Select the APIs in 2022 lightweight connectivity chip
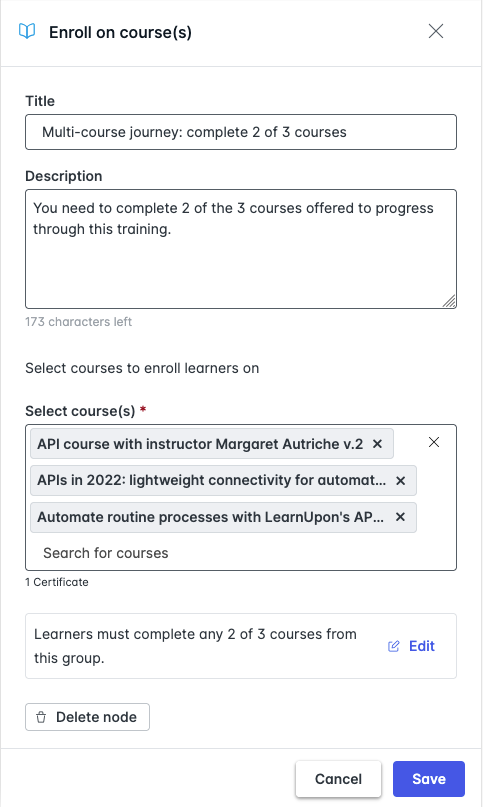This screenshot has width=483, height=807. (211, 480)
